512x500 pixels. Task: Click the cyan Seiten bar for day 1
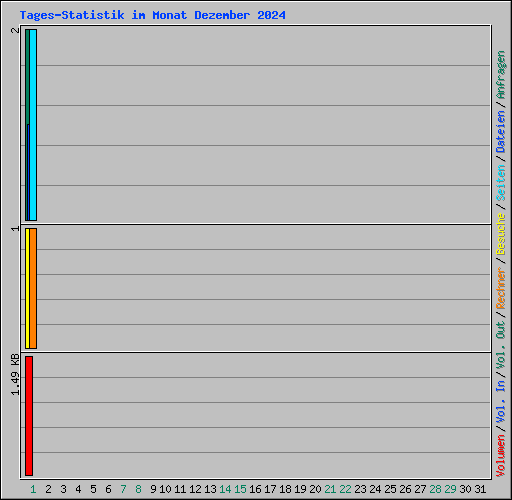(33, 125)
